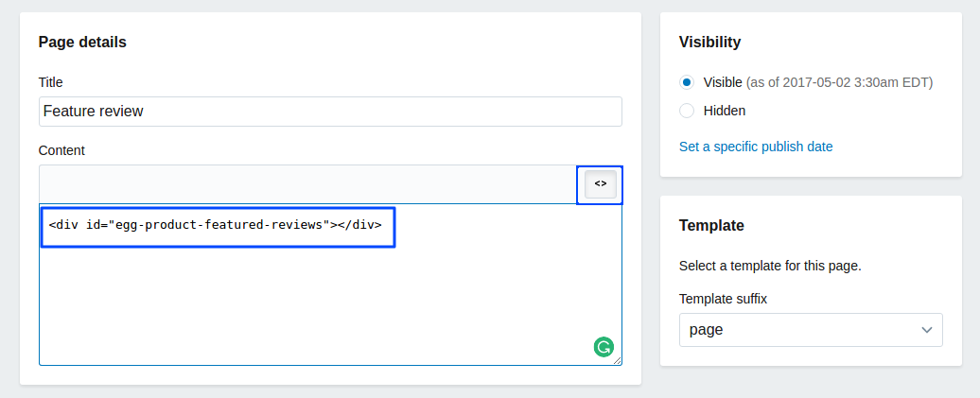
Task: Select the Visible radio button
Action: pyautogui.click(x=687, y=82)
